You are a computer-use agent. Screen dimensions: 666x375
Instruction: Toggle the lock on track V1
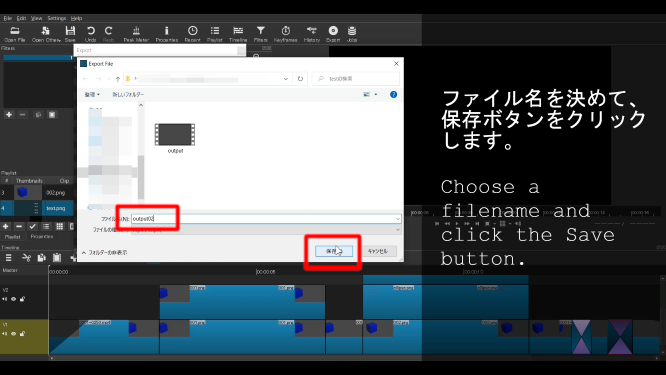pyautogui.click(x=22, y=334)
